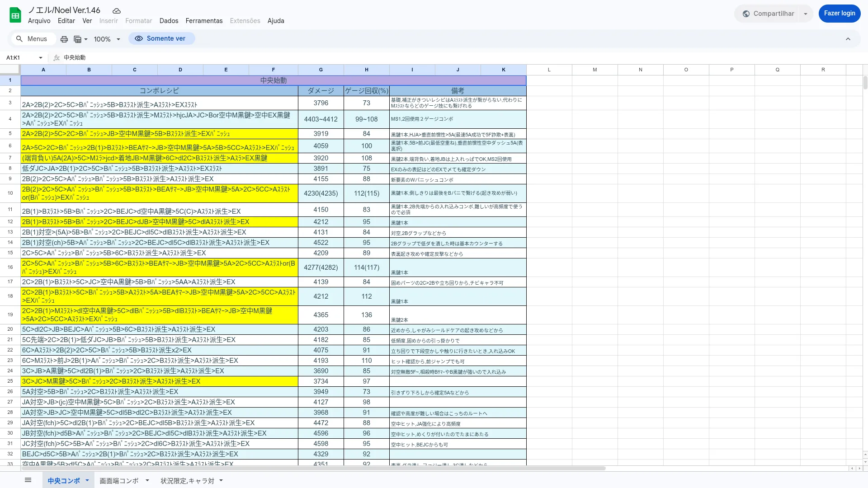Screen dimensions: 868x488
Task: Open the Google Sheets home icon
Action: tap(15, 15)
